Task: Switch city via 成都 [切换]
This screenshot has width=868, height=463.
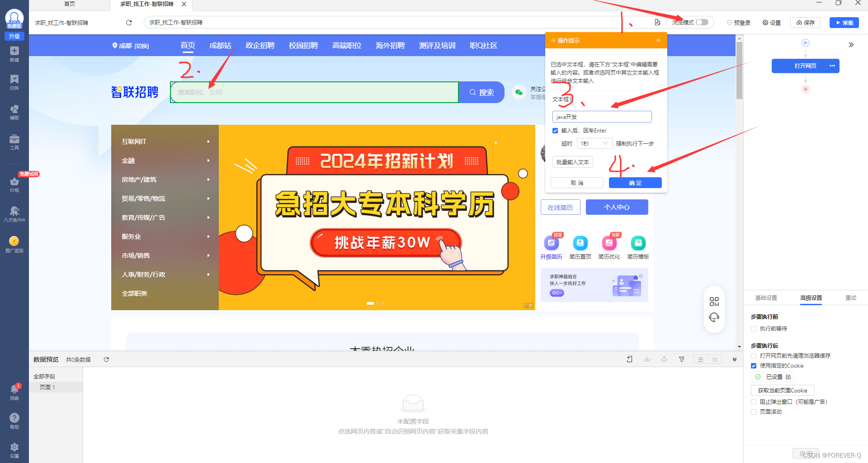Action: (x=131, y=46)
